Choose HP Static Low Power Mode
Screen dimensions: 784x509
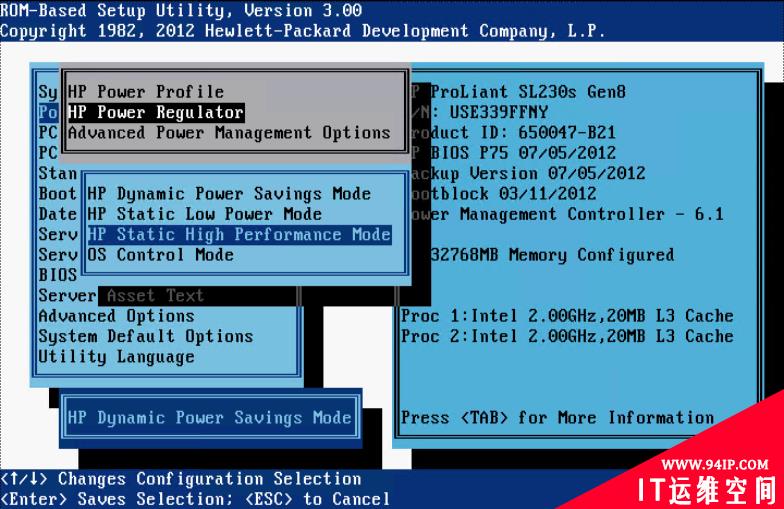[x=204, y=214]
